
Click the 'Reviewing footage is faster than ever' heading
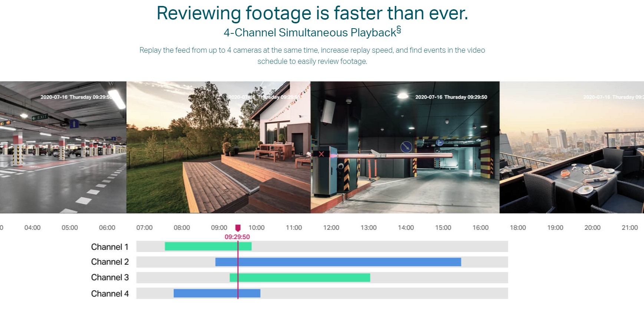[312, 13]
